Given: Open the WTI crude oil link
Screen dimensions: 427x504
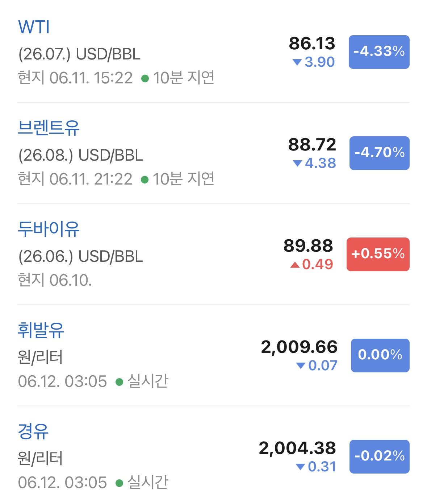Looking at the screenshot, I should (x=34, y=27).
